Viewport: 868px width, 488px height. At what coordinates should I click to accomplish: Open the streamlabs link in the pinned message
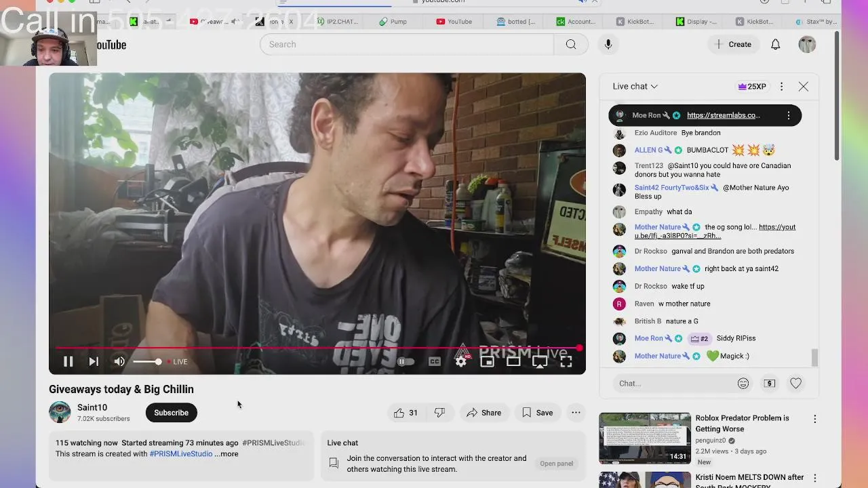(x=723, y=115)
